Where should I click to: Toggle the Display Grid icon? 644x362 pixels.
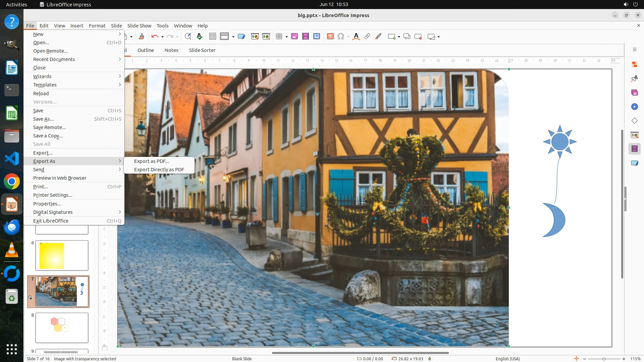[213, 37]
